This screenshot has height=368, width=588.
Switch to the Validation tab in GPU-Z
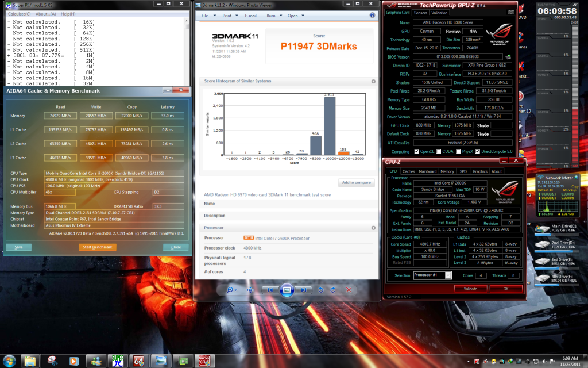pyautogui.click(x=439, y=13)
